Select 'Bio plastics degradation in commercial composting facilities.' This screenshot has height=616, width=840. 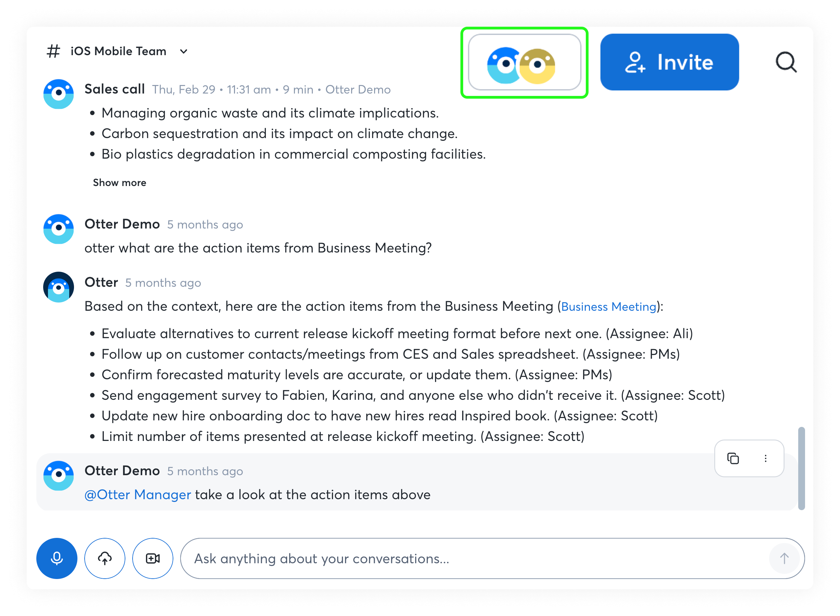tap(294, 155)
